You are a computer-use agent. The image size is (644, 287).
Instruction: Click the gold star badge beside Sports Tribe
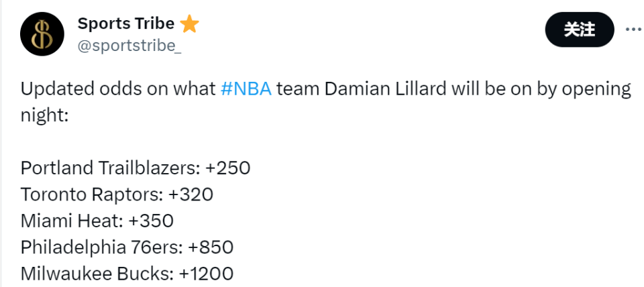[x=189, y=24]
